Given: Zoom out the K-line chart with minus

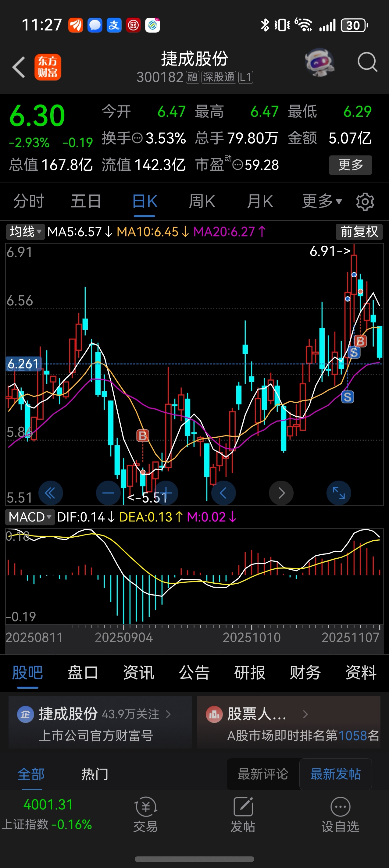Looking at the screenshot, I should 108,493.
